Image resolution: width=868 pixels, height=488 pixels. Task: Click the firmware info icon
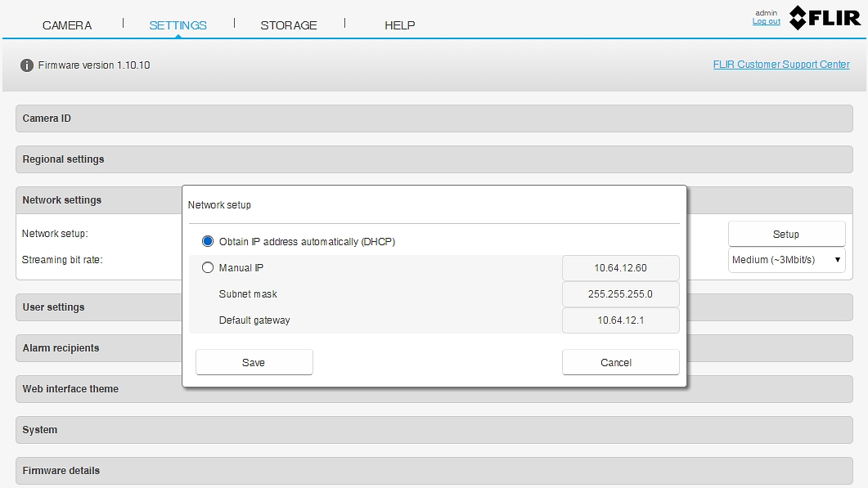click(x=27, y=65)
